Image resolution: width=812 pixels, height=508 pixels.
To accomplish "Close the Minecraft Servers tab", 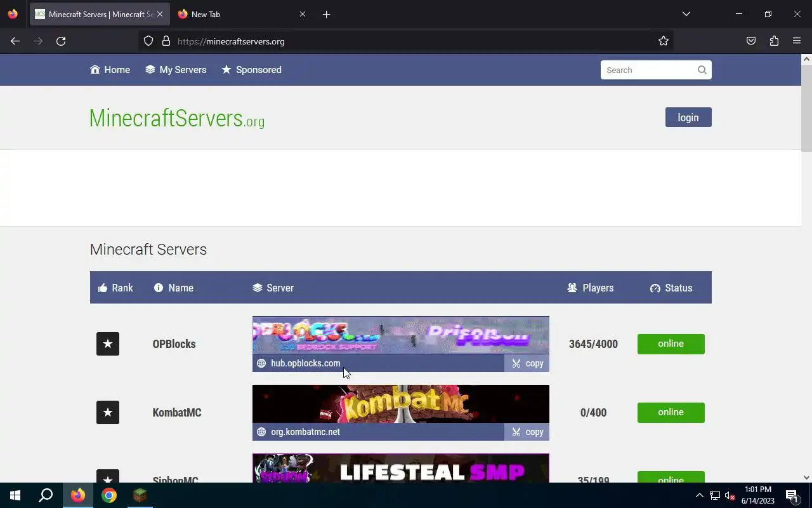I will click(160, 14).
